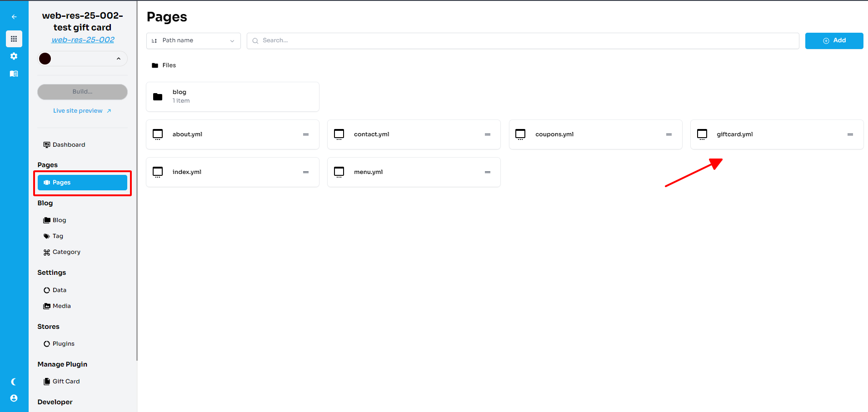Click the back arrow icon in left rail

click(14, 17)
